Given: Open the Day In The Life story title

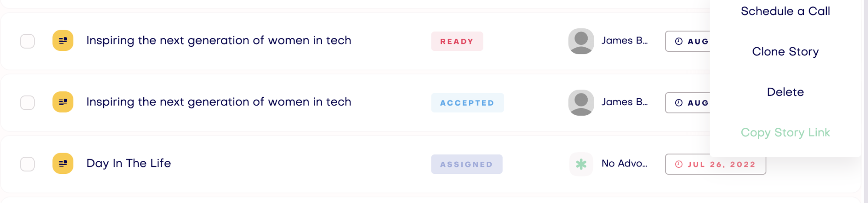Looking at the screenshot, I should click(x=128, y=163).
